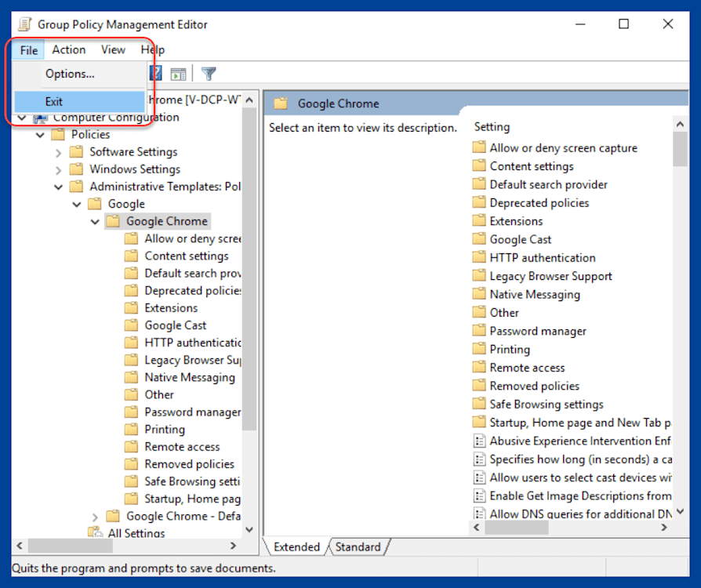Select the Extensions folder icon in the tree
Image resolution: width=701 pixels, height=588 pixels.
click(x=132, y=307)
